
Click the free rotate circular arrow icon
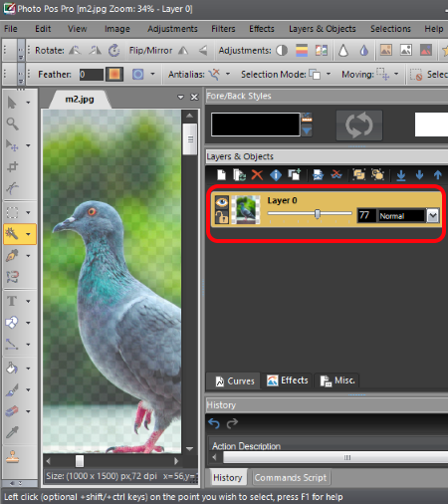[114, 51]
